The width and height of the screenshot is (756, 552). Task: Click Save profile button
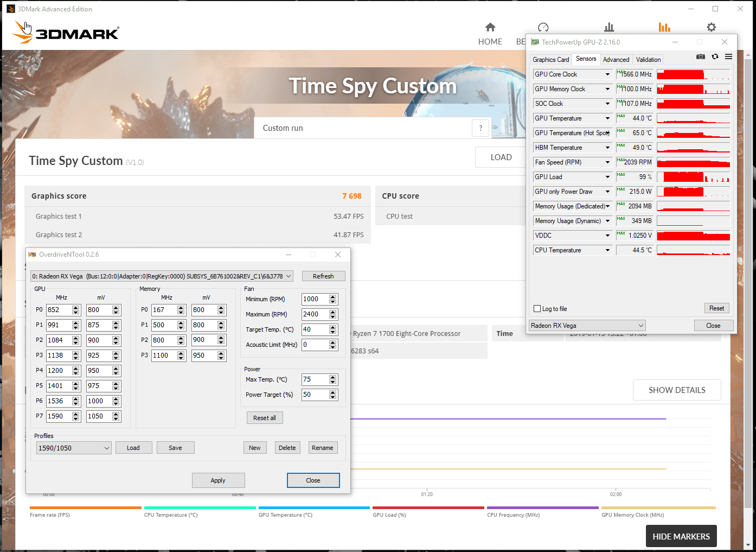coord(175,448)
